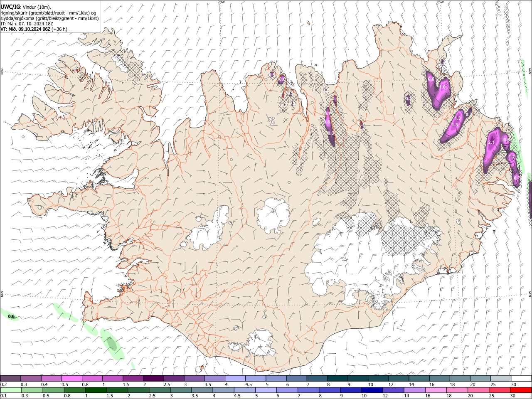This screenshot has height=399, width=532.
Task: Click the bright magenta 0.5 legend swatch
Action: click(x=72, y=379)
